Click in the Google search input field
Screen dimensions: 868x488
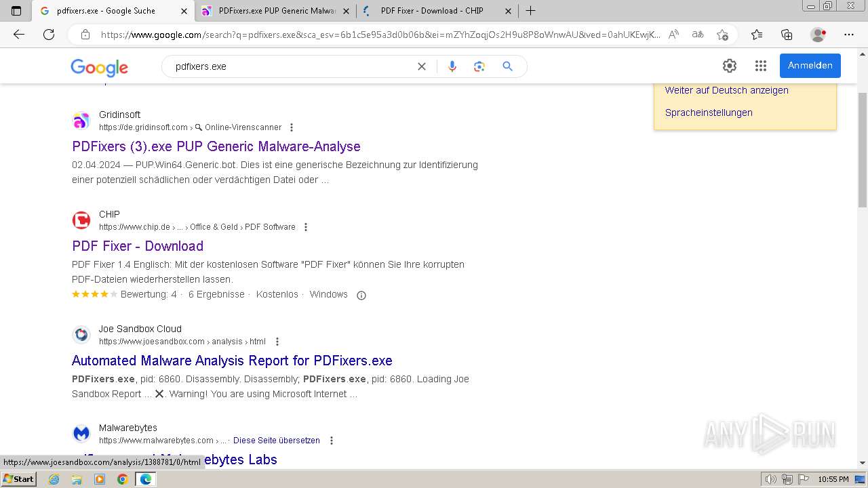click(x=292, y=66)
